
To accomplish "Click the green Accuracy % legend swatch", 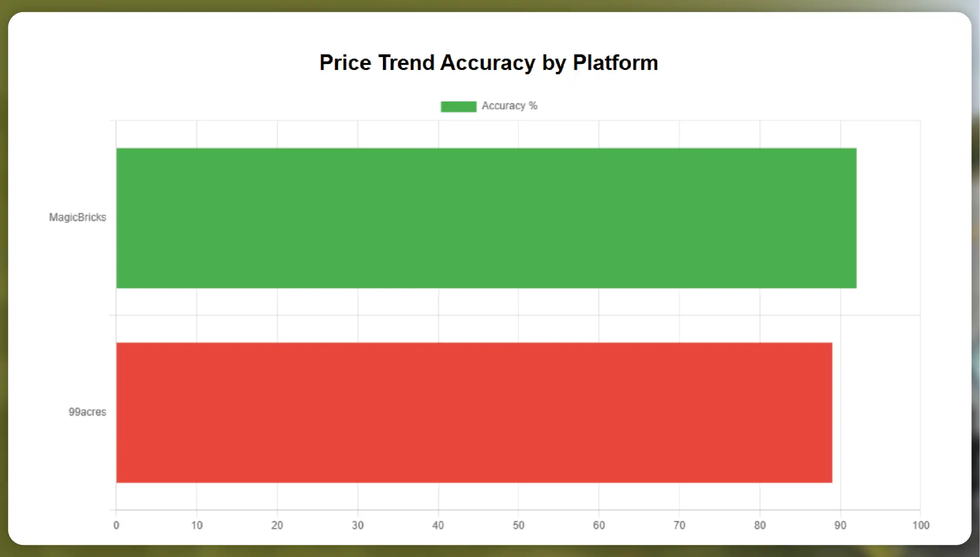I will [458, 106].
